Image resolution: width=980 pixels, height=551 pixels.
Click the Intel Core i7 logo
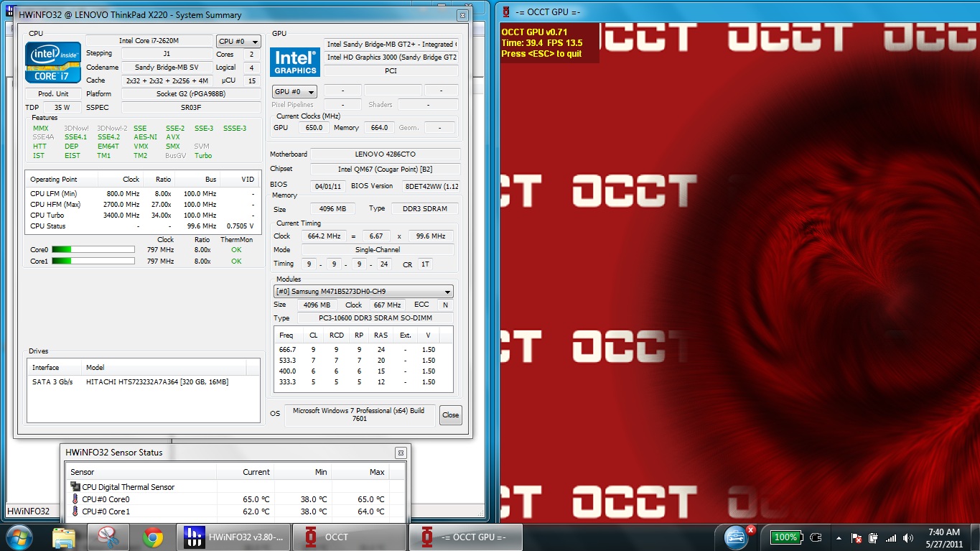click(52, 62)
